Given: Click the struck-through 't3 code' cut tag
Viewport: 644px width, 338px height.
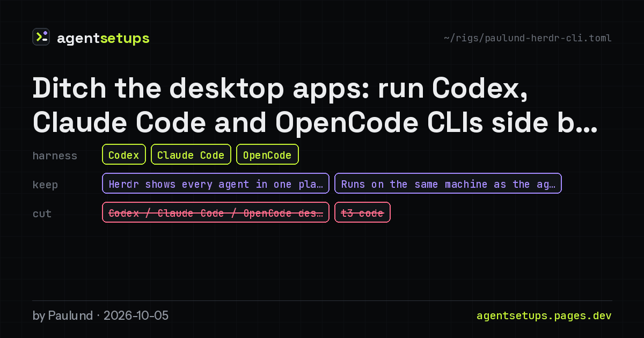Looking at the screenshot, I should click(362, 212).
